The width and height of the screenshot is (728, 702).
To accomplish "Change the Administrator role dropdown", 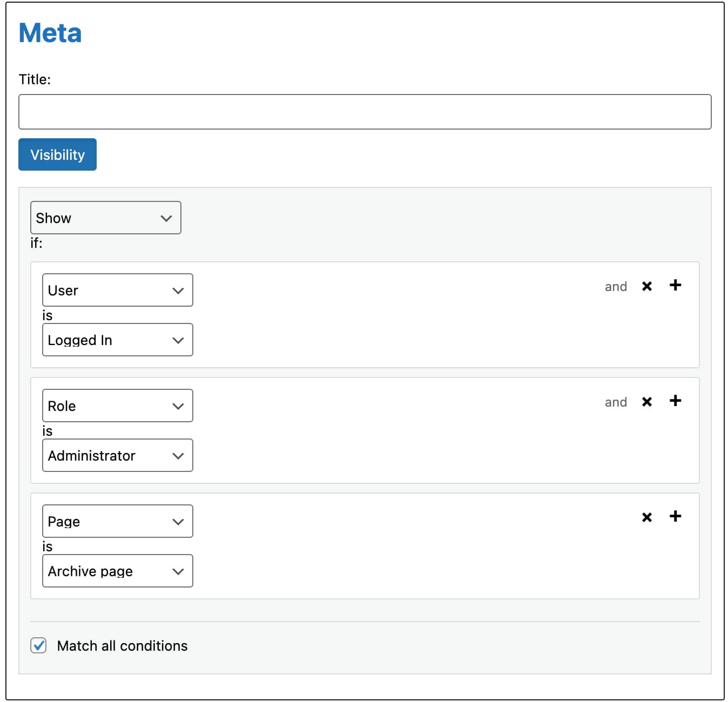I will point(117,455).
